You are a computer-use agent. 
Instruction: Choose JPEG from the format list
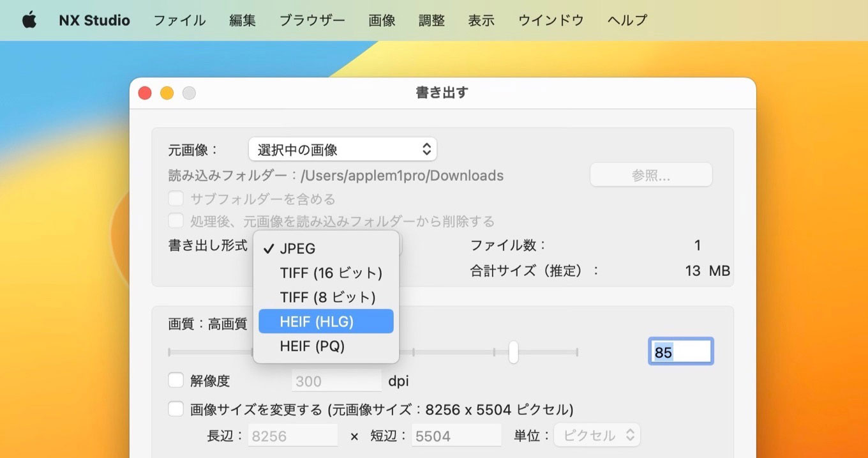click(x=326, y=248)
